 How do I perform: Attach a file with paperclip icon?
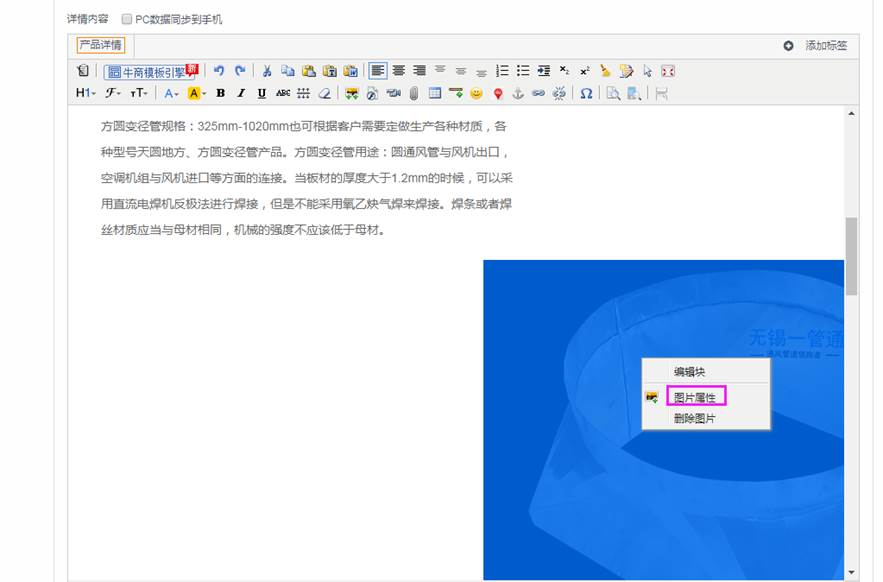(414, 93)
